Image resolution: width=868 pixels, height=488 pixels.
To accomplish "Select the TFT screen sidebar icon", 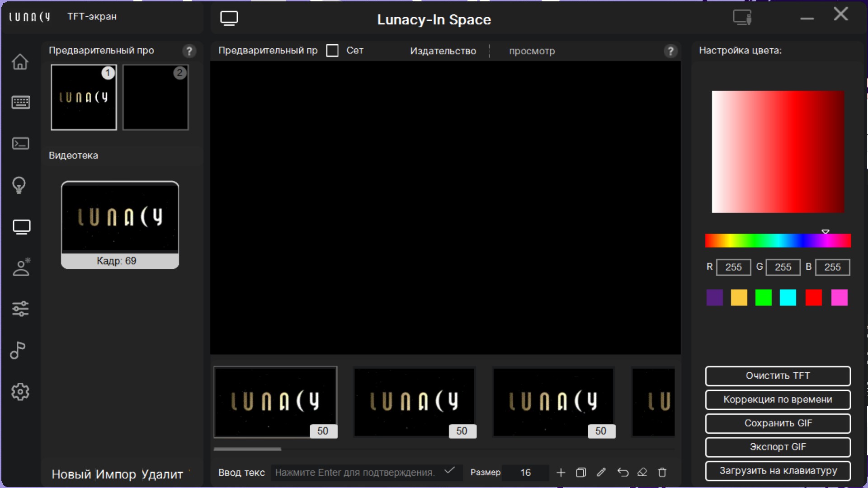I will click(21, 227).
